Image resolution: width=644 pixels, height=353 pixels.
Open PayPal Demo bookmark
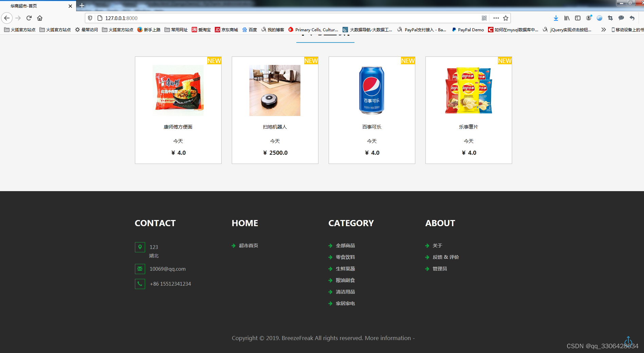click(468, 30)
